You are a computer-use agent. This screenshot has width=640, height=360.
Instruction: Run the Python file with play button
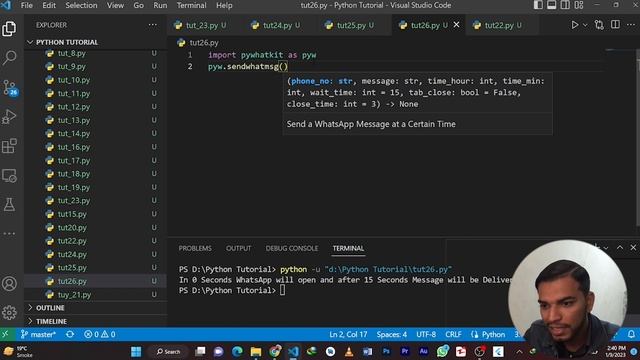575,25
